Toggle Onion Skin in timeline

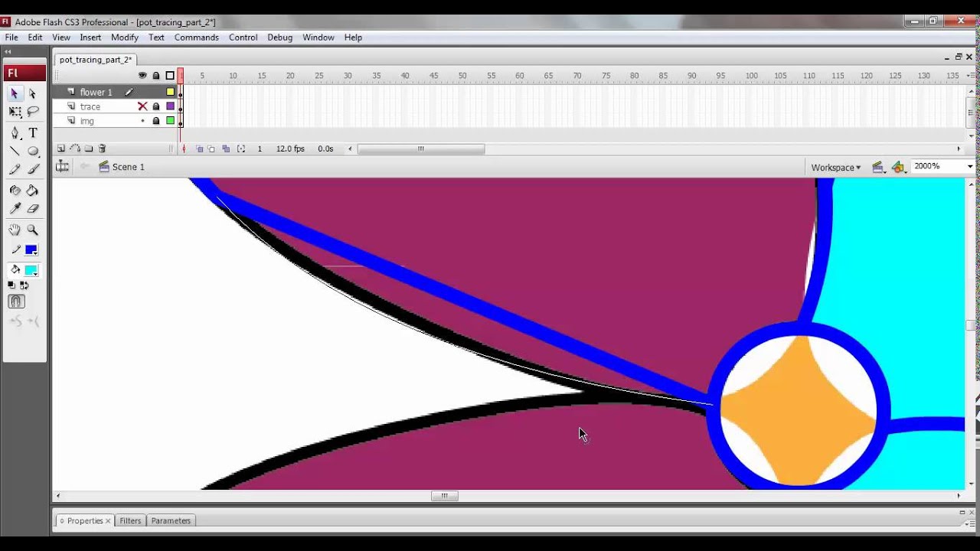199,148
